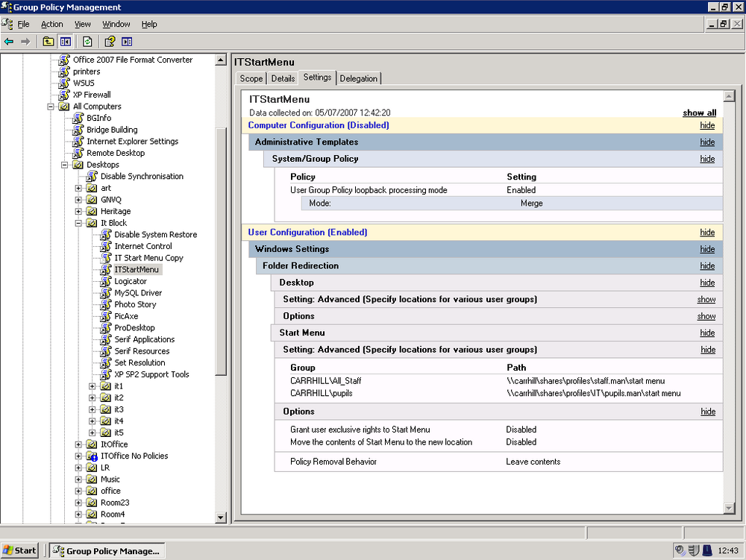The height and width of the screenshot is (560, 746).
Task: Click the tree pane scroll up arrow
Action: click(221, 60)
